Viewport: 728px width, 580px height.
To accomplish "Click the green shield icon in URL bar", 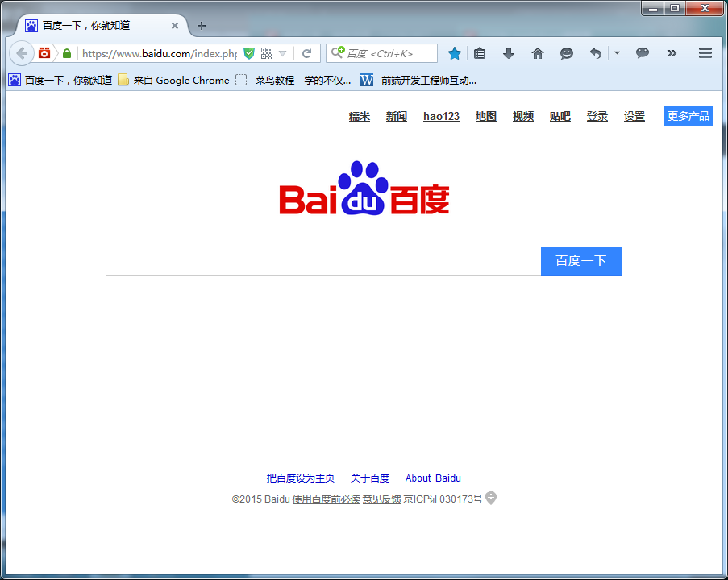I will pyautogui.click(x=249, y=53).
